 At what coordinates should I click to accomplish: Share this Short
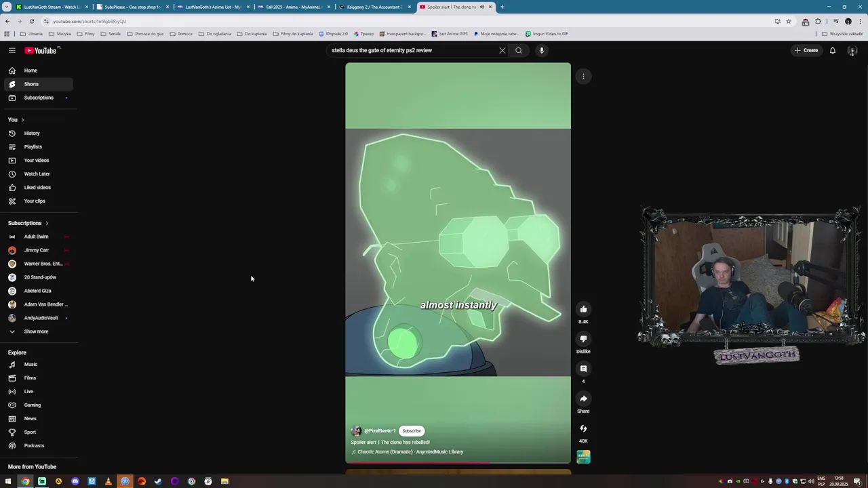pyautogui.click(x=583, y=399)
